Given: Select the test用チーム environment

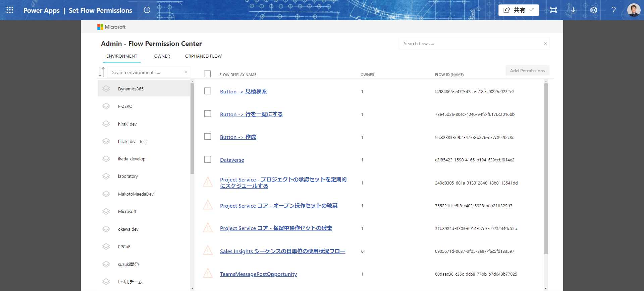Looking at the screenshot, I should coord(144,282).
